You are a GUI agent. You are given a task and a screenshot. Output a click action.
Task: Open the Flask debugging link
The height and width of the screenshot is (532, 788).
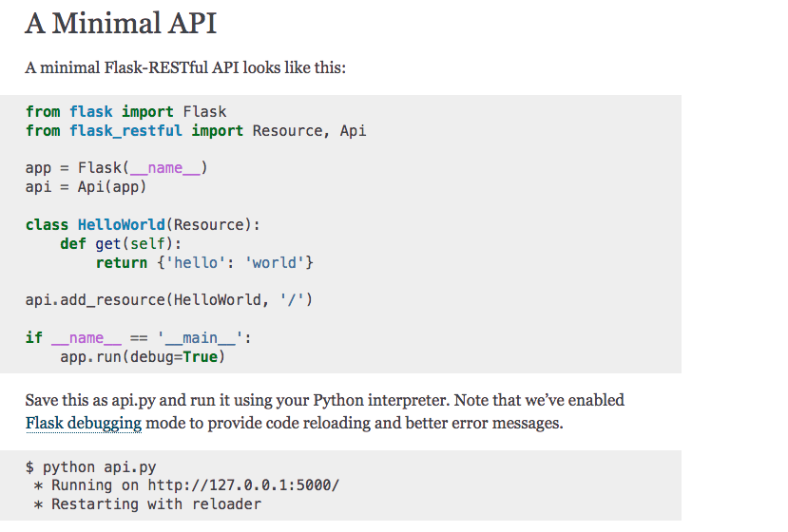(84, 423)
